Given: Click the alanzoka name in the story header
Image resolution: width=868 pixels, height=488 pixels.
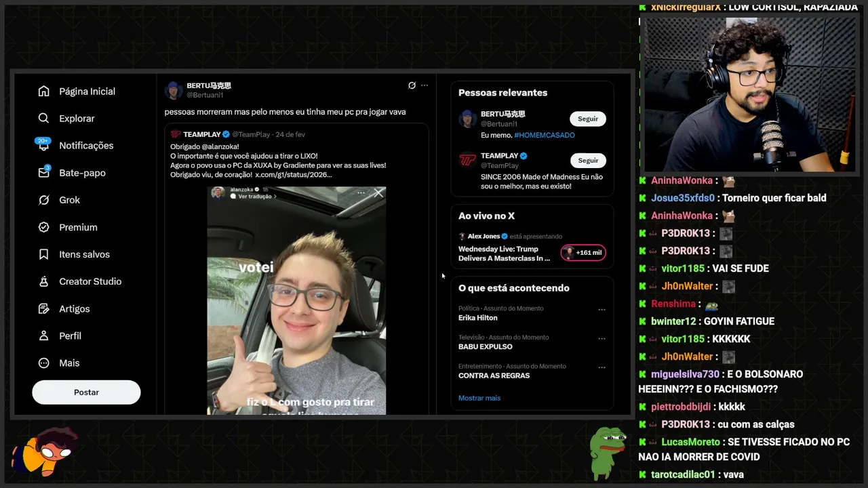Looking at the screenshot, I should [x=241, y=190].
